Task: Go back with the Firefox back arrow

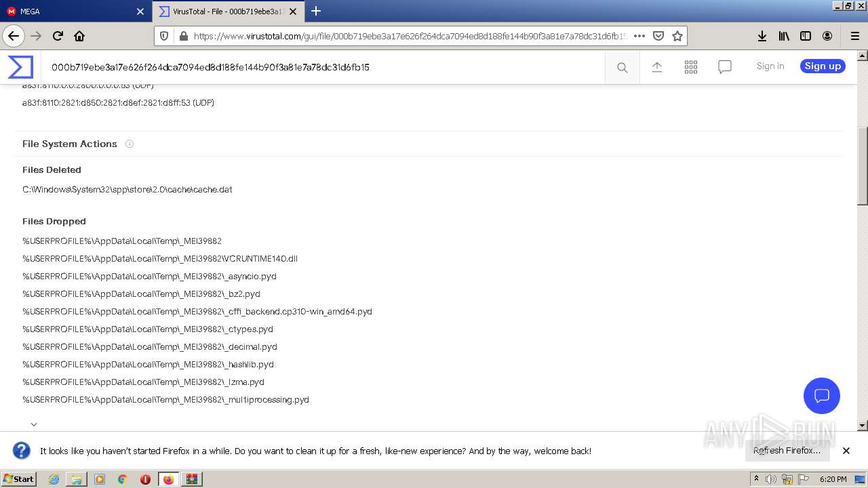Action: 14,36
